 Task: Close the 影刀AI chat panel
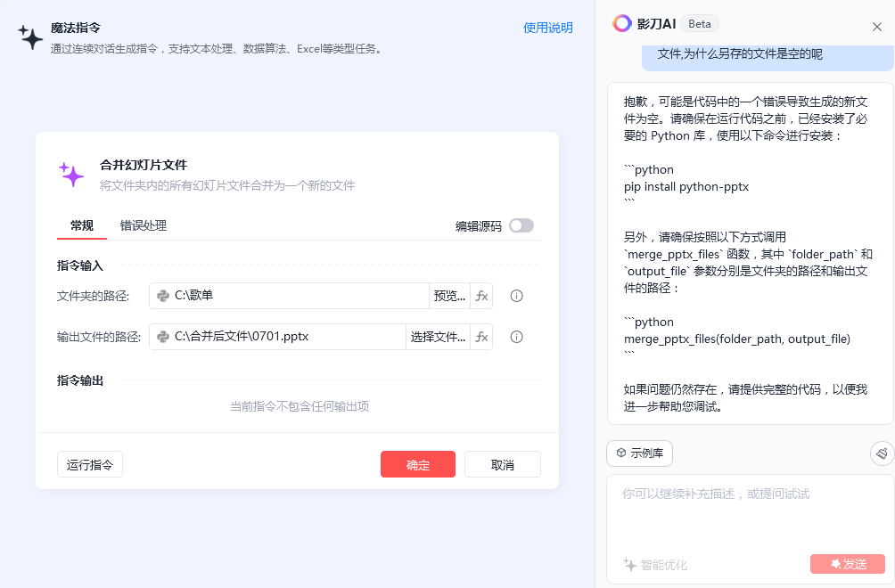pyautogui.click(x=877, y=27)
